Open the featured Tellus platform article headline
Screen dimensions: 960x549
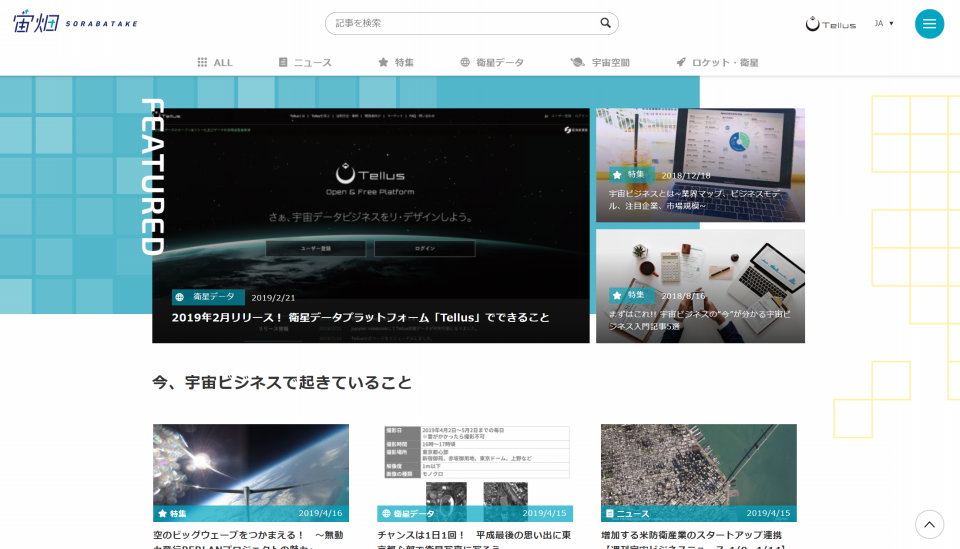click(x=361, y=318)
